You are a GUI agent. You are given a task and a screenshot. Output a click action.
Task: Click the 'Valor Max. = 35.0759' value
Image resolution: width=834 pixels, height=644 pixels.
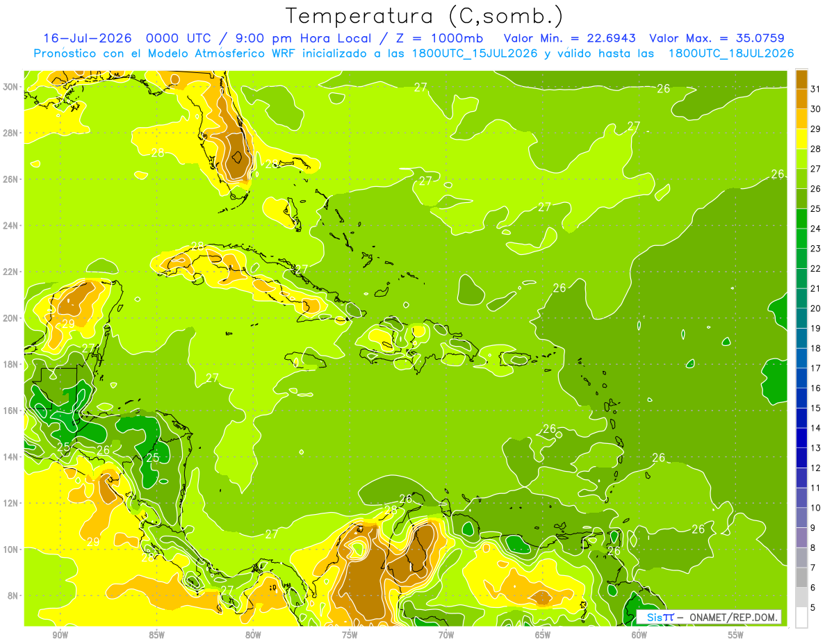point(717,38)
